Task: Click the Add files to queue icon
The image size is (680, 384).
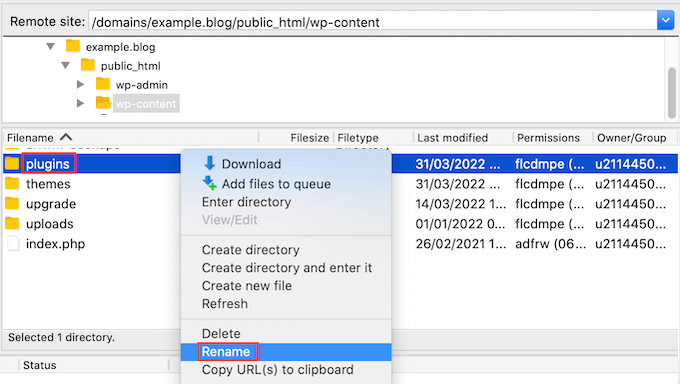Action: pos(209,183)
